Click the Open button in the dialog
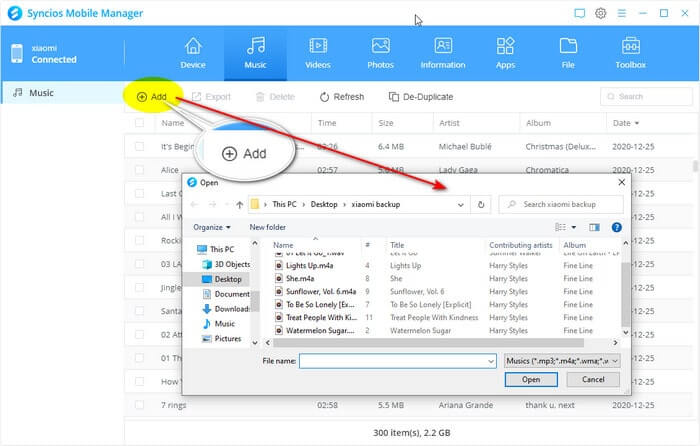The height and width of the screenshot is (446, 700). click(531, 379)
